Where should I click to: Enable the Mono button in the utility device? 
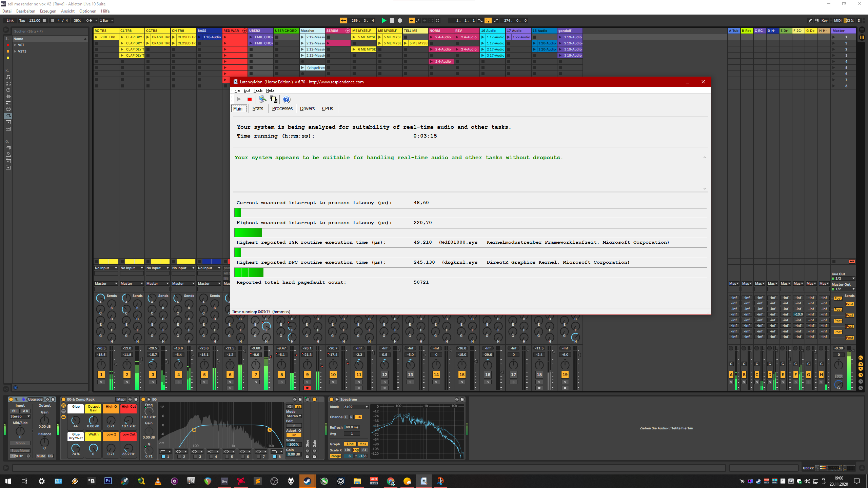pyautogui.click(x=20, y=443)
